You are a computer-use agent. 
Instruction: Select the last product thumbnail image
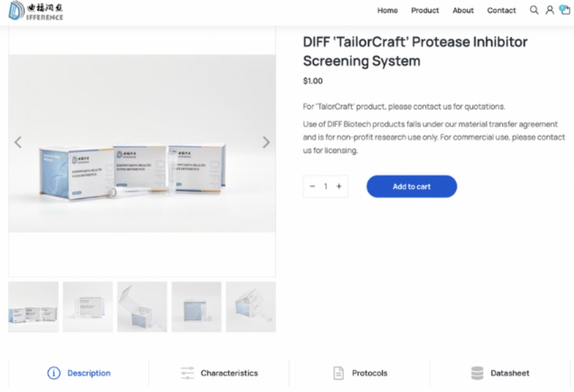(251, 306)
